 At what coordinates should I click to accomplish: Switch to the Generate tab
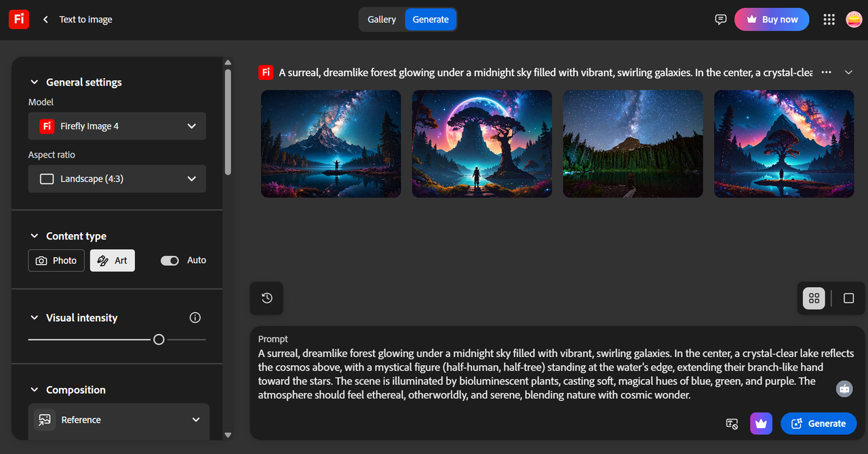[431, 20]
